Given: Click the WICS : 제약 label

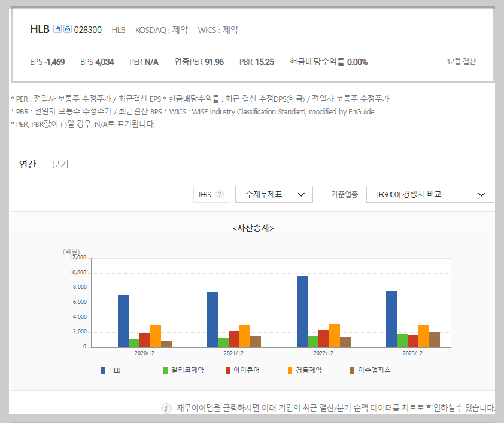Looking at the screenshot, I should 218,29.
